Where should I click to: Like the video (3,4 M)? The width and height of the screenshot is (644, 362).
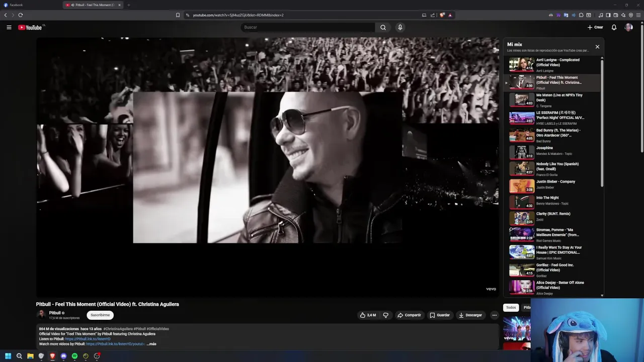368,315
